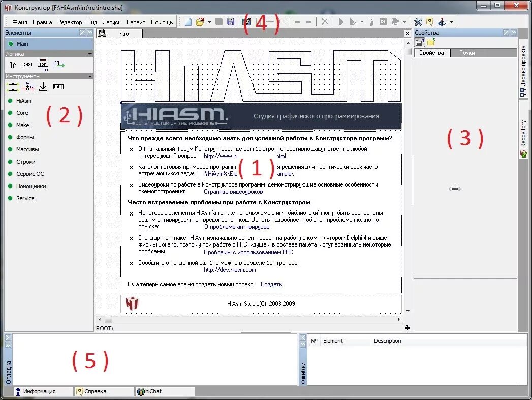Create a new project with the blank page icon

coord(189,22)
